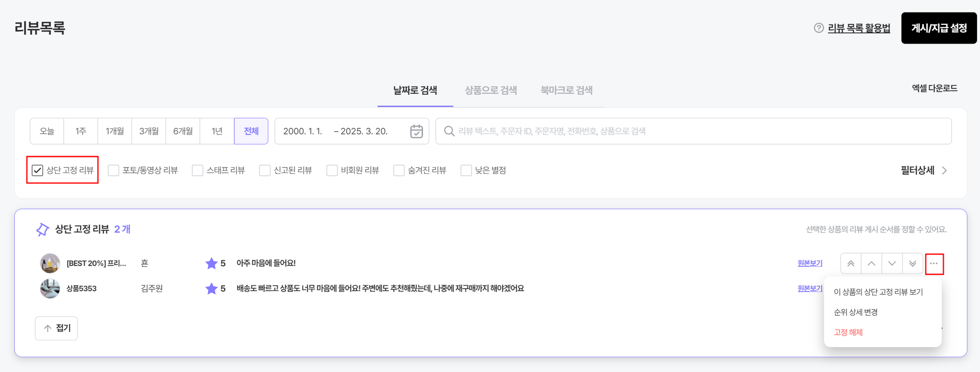Click the star rating icon of 혼 review
The width and height of the screenshot is (980, 372).
tap(211, 263)
